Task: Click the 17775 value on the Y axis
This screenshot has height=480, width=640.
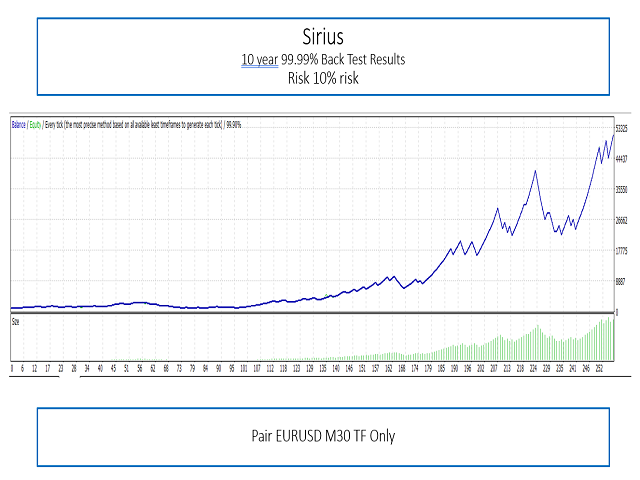Action: (x=622, y=251)
